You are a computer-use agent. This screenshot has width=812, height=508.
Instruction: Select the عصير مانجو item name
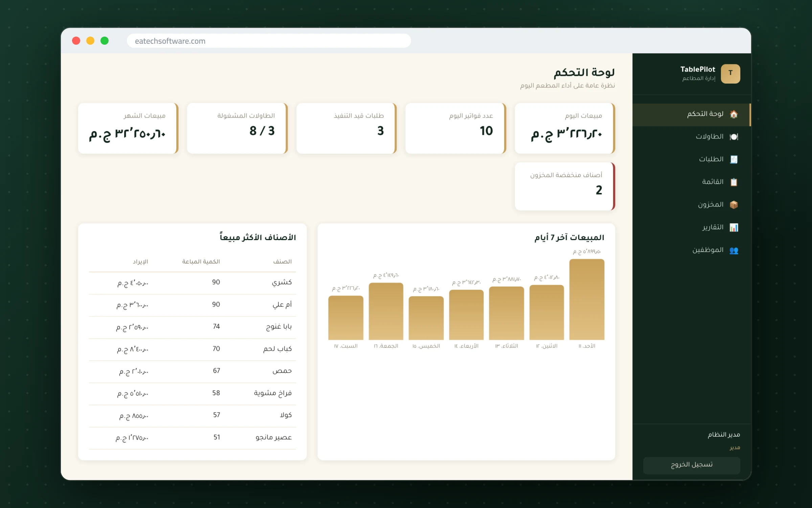pyautogui.click(x=273, y=437)
